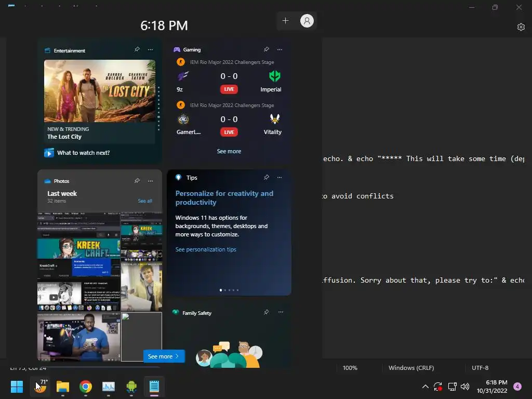532x399 pixels.
Task: Click the 71° weather widgets taskbar button
Action: click(41, 387)
